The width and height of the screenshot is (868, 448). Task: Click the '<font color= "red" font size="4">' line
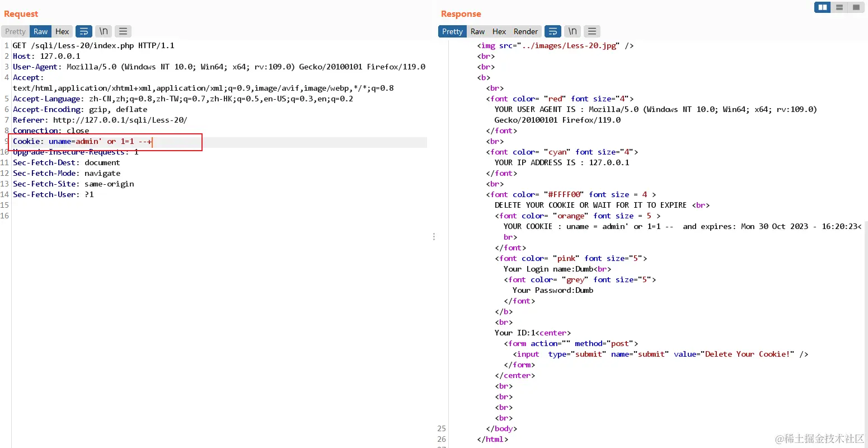tap(560, 99)
